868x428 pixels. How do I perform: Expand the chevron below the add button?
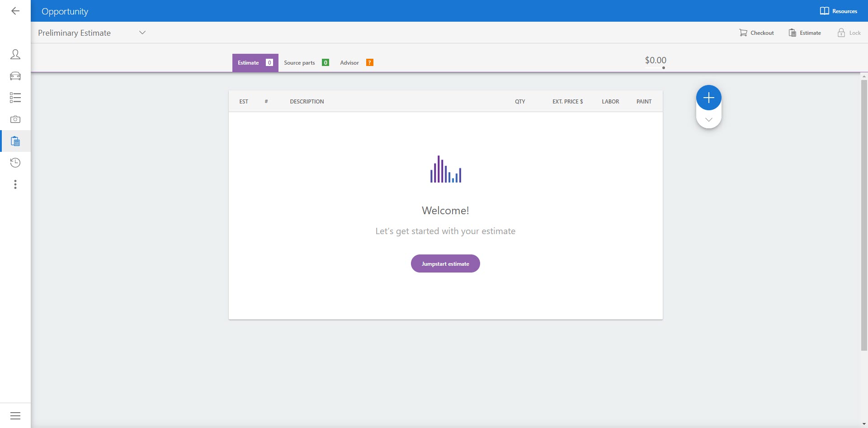708,120
